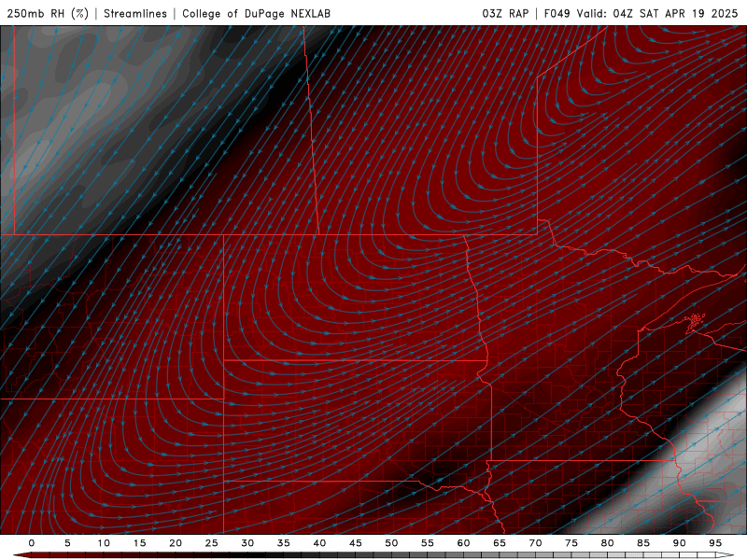
Task: Click the colorbar label '45'
Action: 356,543
